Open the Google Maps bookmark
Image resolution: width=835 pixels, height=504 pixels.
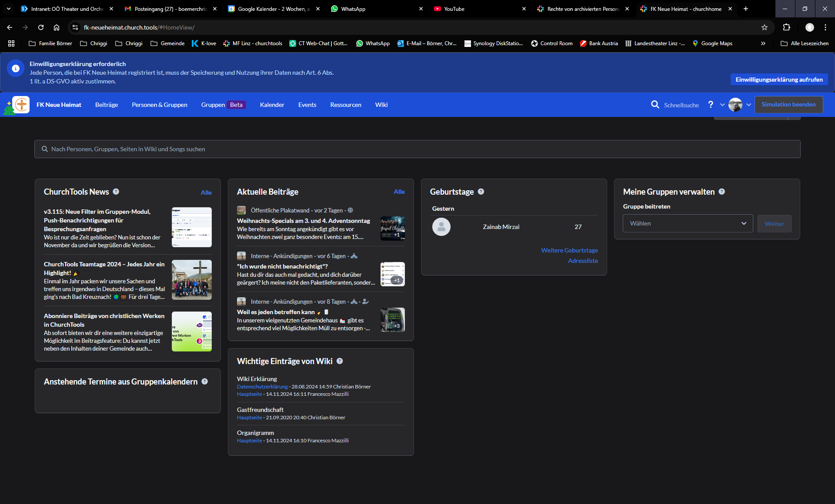click(712, 43)
